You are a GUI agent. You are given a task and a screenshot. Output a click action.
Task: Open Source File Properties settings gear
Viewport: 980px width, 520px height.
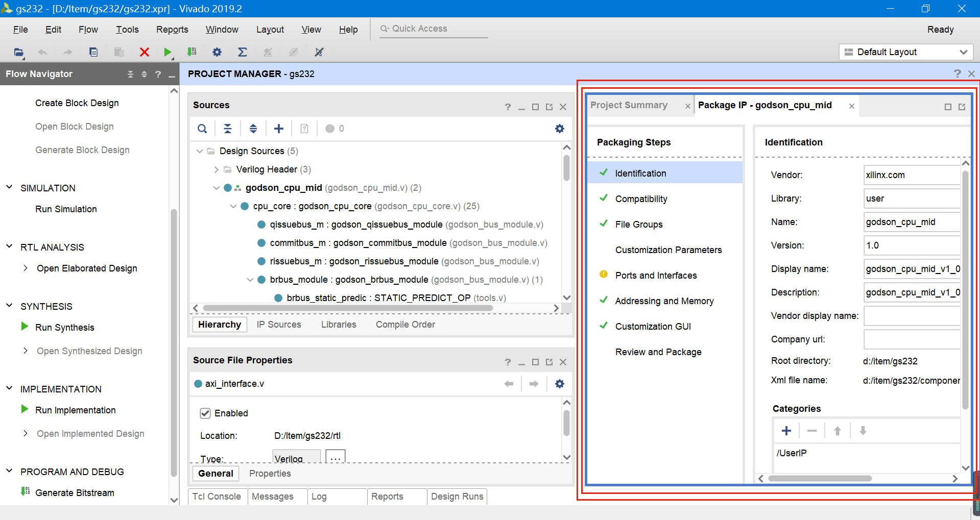click(x=560, y=384)
